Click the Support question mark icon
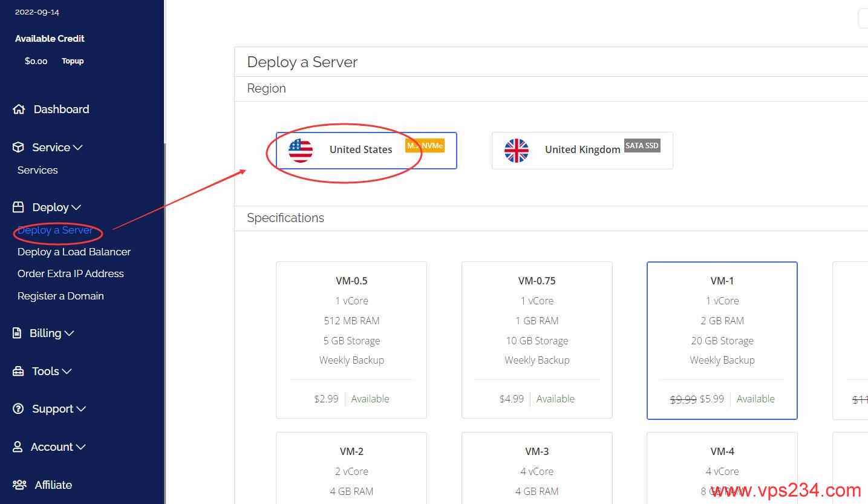 pyautogui.click(x=19, y=409)
